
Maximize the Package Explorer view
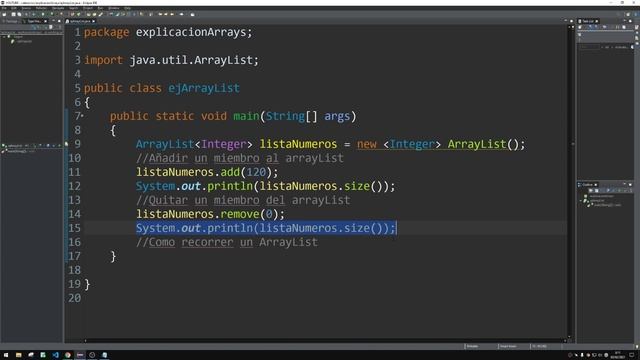[59, 21]
